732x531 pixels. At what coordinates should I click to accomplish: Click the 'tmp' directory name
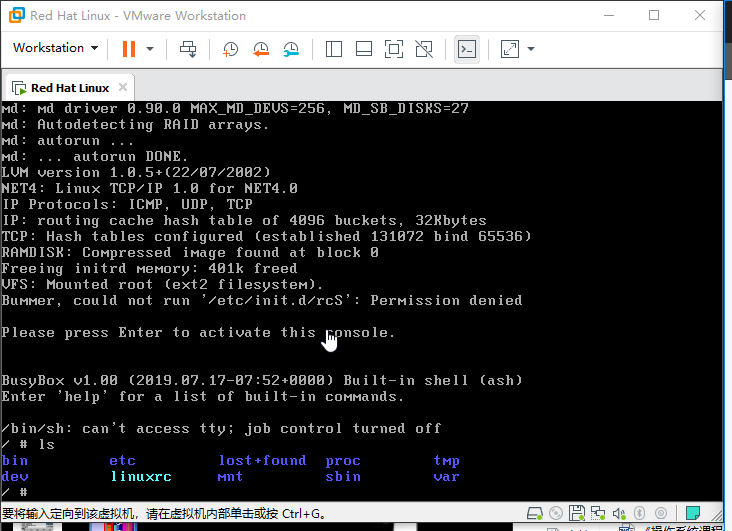[x=447, y=461]
